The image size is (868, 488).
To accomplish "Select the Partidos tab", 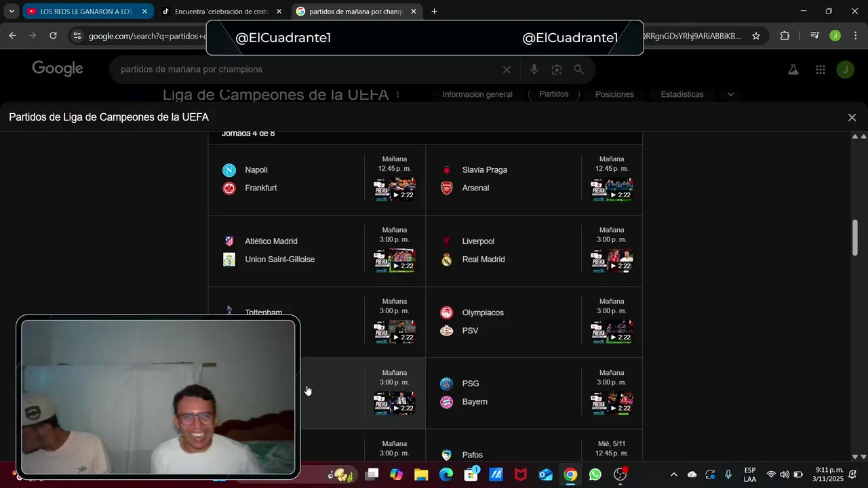I will coord(554,94).
